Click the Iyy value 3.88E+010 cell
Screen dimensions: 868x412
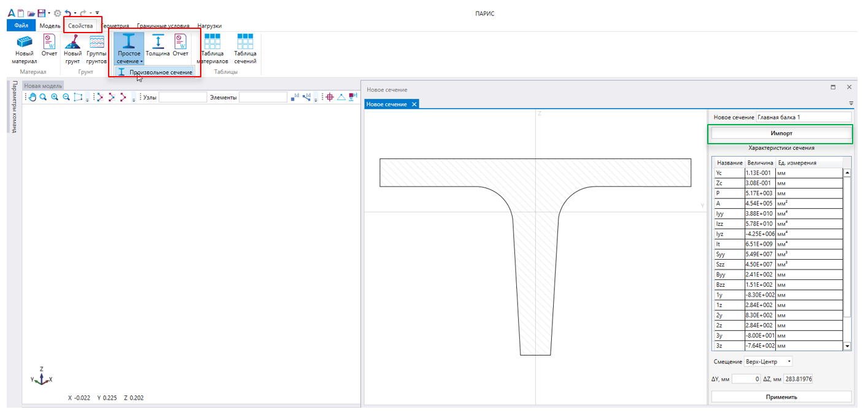(x=760, y=213)
